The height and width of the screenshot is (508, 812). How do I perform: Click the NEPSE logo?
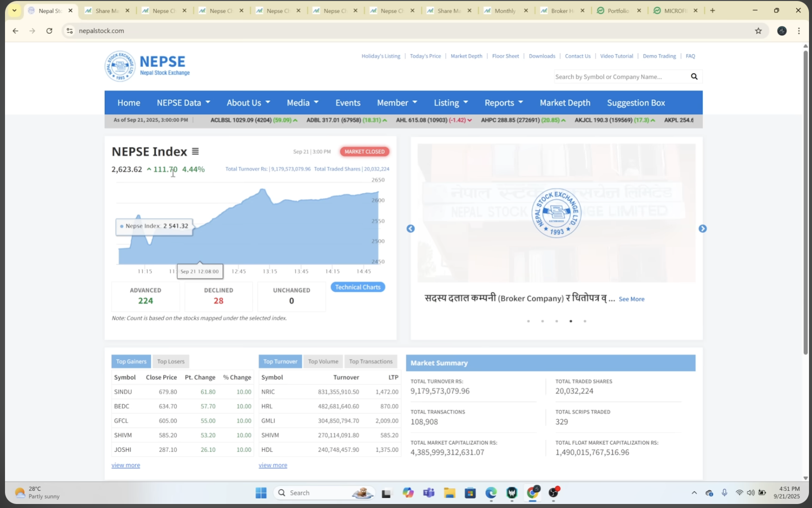(x=147, y=66)
